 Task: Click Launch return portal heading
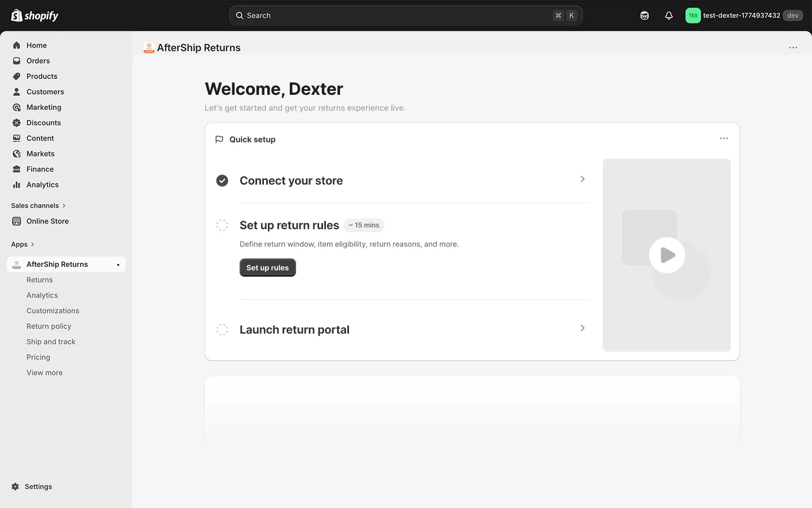294,330
